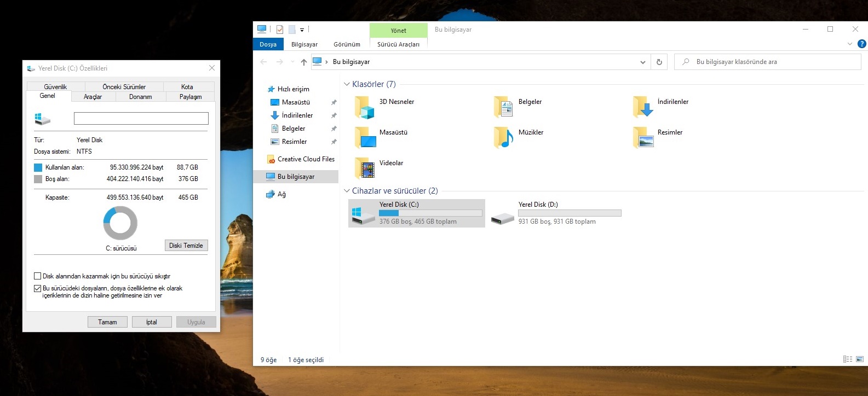Open the 3D Nesneler folder icon
868x396 pixels.
(x=364, y=107)
